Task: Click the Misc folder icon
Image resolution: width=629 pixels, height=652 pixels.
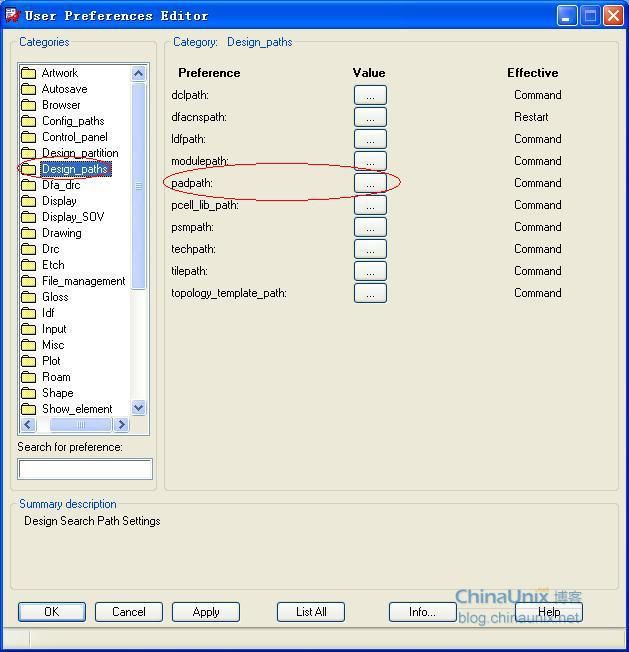Action: pyautogui.click(x=28, y=345)
